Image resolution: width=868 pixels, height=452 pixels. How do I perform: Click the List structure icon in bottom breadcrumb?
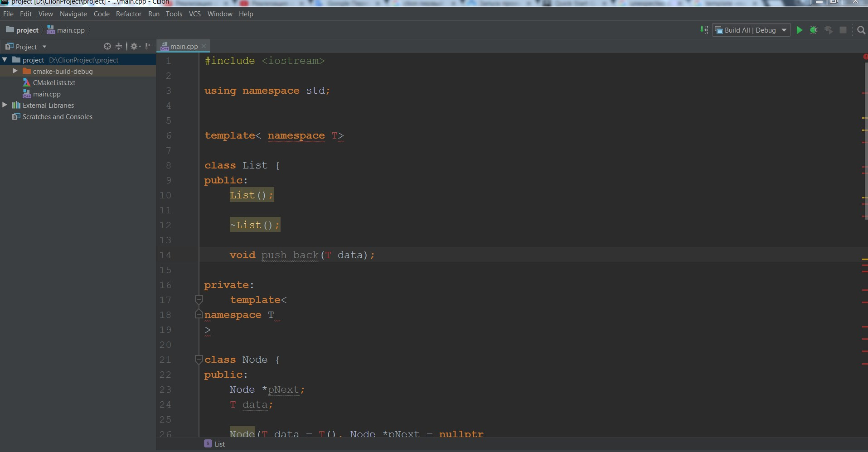pyautogui.click(x=208, y=443)
